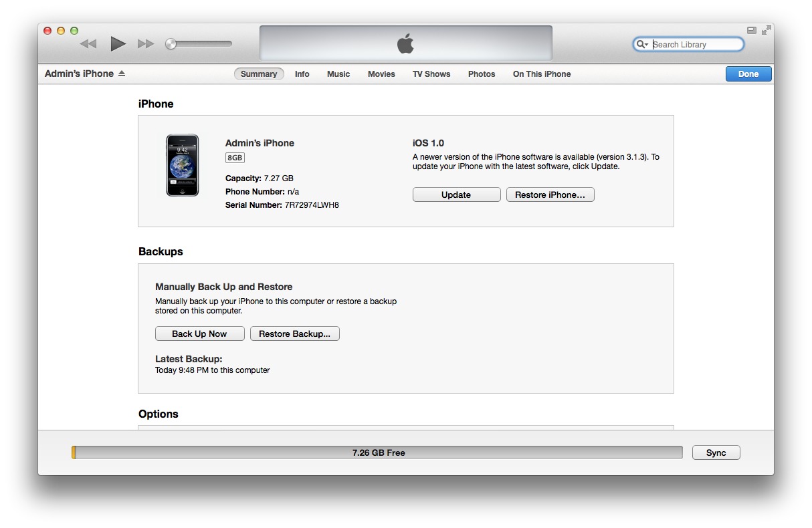
Task: Click the Update button
Action: pos(457,194)
